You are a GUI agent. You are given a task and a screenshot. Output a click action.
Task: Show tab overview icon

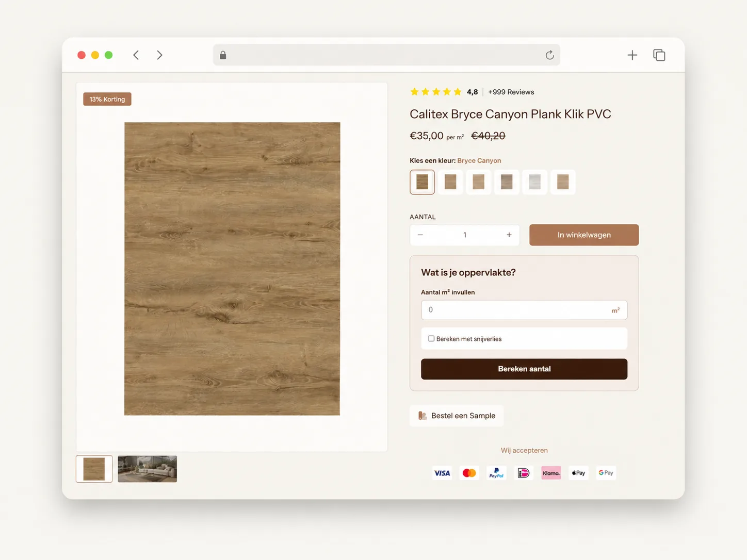coord(659,55)
